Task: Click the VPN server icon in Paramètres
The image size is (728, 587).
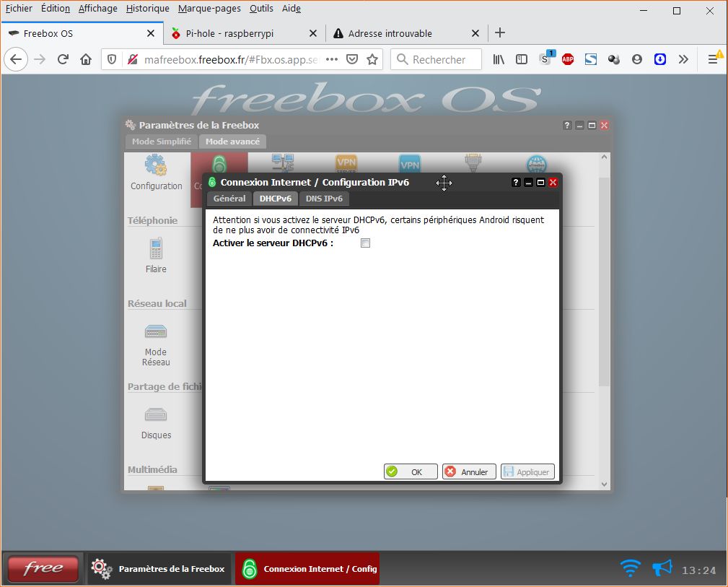Action: point(346,163)
